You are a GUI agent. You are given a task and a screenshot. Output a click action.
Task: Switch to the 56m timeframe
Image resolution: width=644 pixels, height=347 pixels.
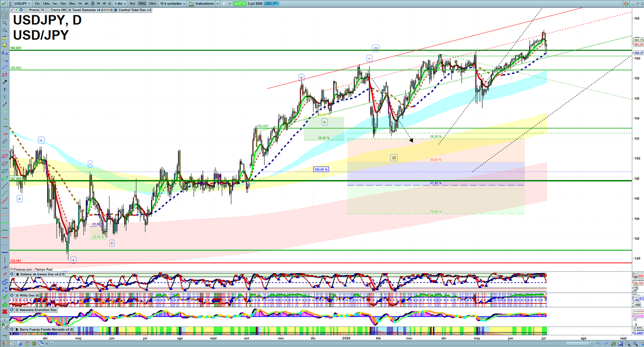point(72,4)
